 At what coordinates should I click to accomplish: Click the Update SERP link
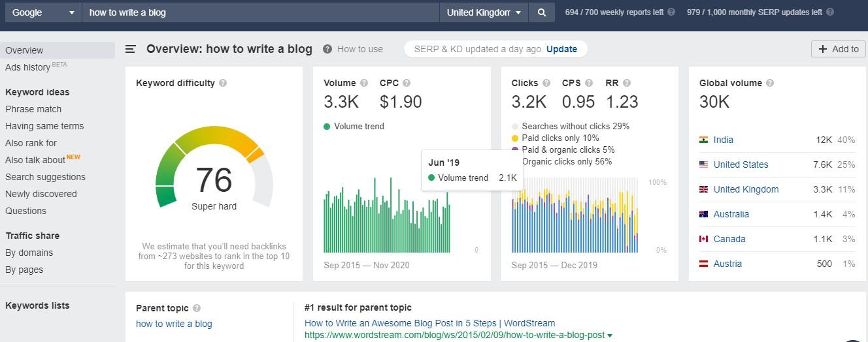pos(561,49)
